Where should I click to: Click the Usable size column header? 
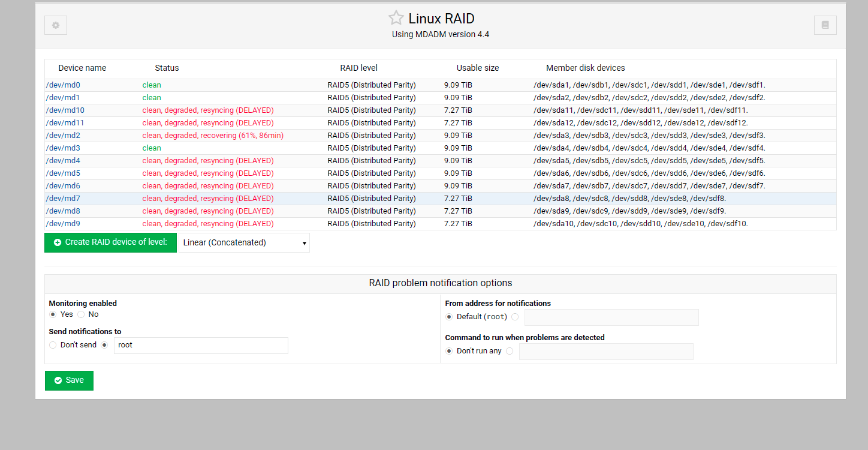(x=478, y=68)
